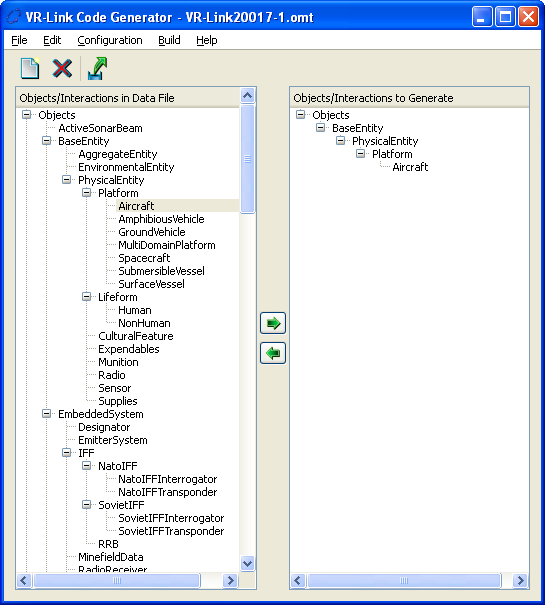
Task: Click the left panel scroll up arrow
Action: [247, 95]
